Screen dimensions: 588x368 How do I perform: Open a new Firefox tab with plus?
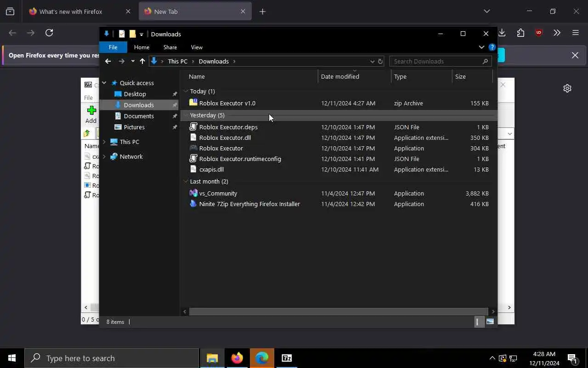[x=262, y=11]
